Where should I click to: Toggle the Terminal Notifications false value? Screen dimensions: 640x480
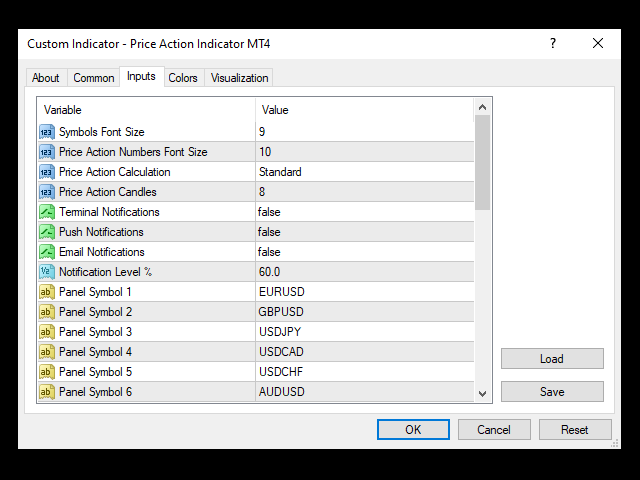pyautogui.click(x=270, y=212)
